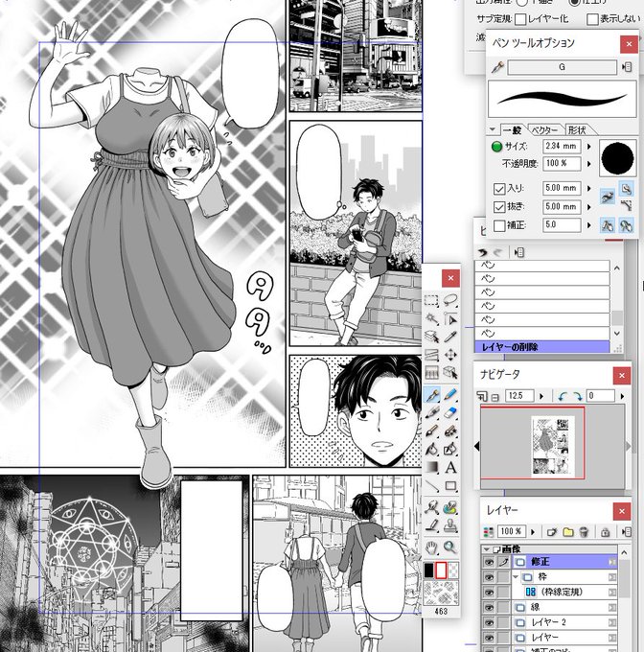644x652 pixels.
Task: Select the straight line tool
Action: pos(431,486)
